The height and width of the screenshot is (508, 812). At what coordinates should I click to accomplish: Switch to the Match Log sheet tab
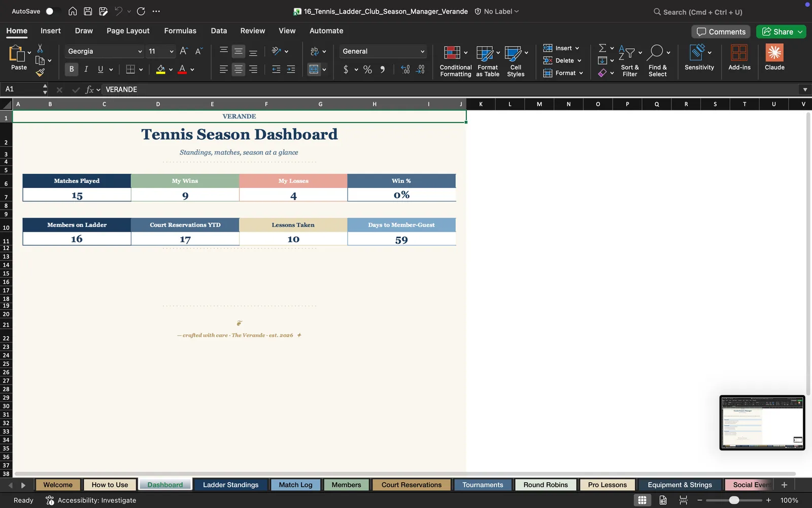click(296, 485)
